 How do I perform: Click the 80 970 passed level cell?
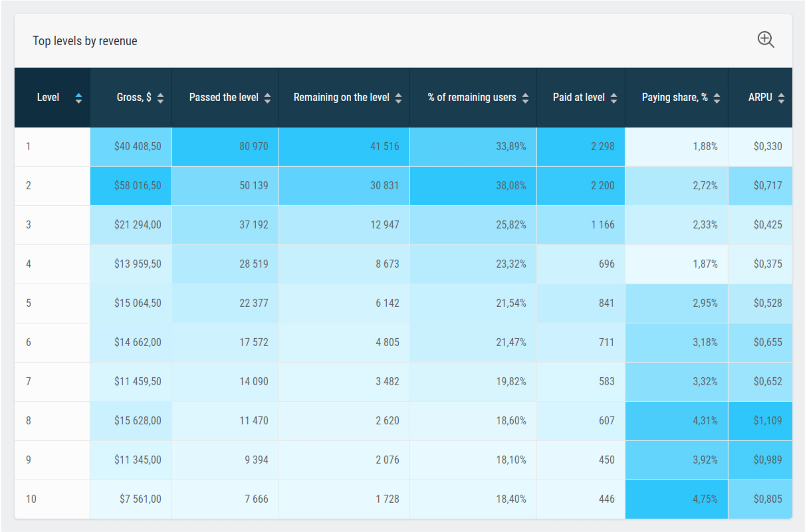(254, 146)
